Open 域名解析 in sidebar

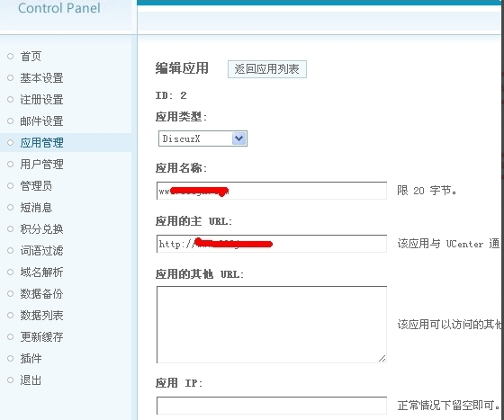(x=41, y=272)
